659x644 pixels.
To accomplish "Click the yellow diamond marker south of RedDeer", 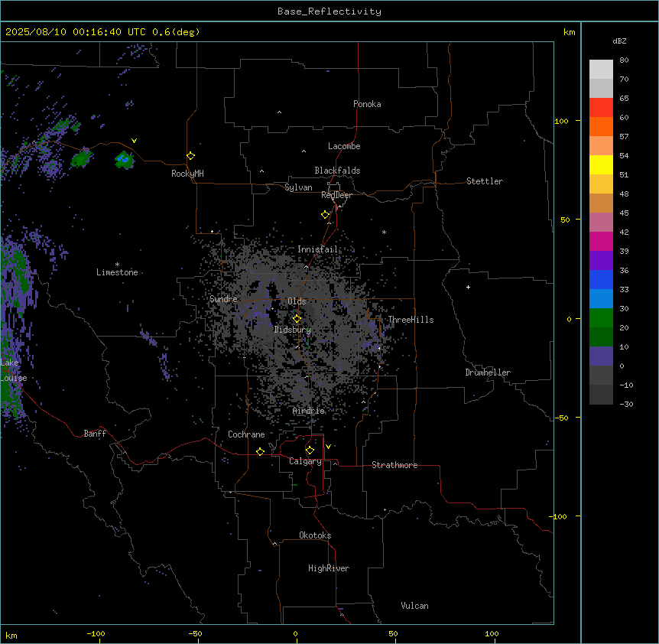I will pos(326,215).
